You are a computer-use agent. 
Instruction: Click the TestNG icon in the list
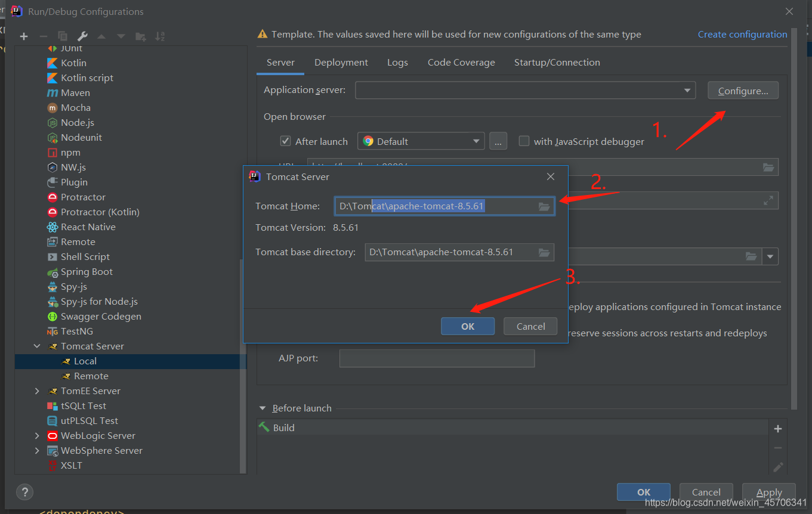52,332
